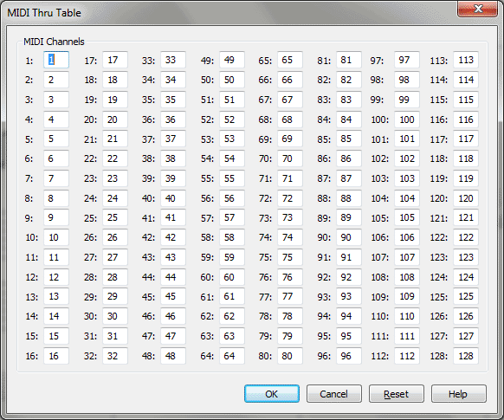
Task: Focus the channel 10 text box
Action: (56, 237)
